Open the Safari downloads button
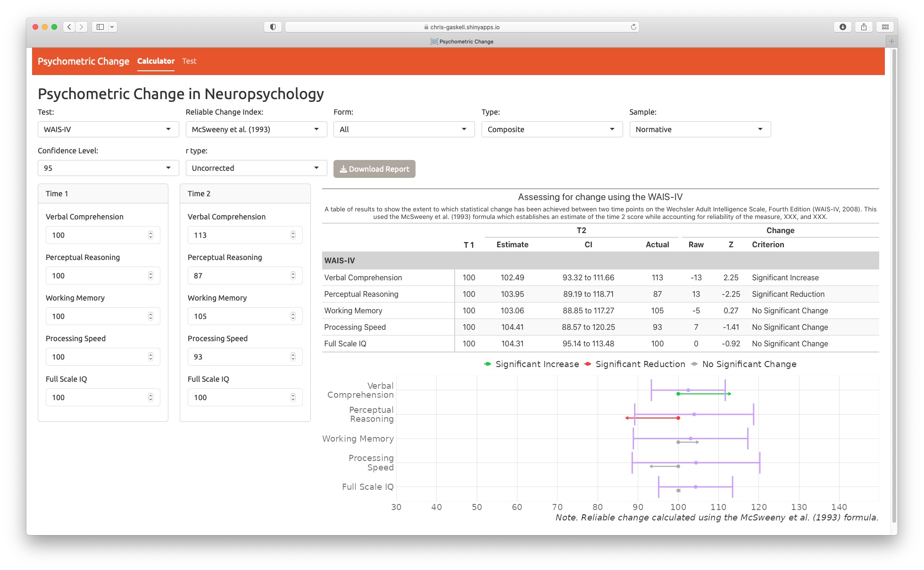924x570 pixels. [842, 27]
